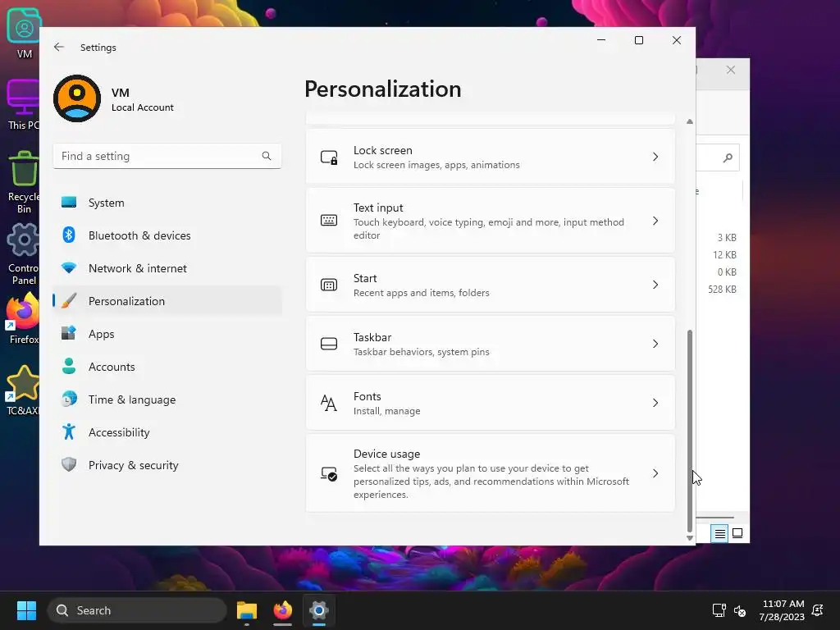Open File Explorer from the taskbar
Image resolution: width=840 pixels, height=630 pixels.
[247, 610]
